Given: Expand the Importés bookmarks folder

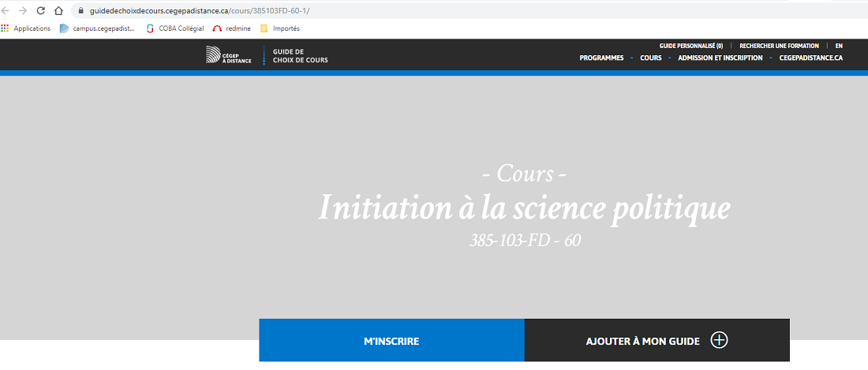Looking at the screenshot, I should point(280,28).
